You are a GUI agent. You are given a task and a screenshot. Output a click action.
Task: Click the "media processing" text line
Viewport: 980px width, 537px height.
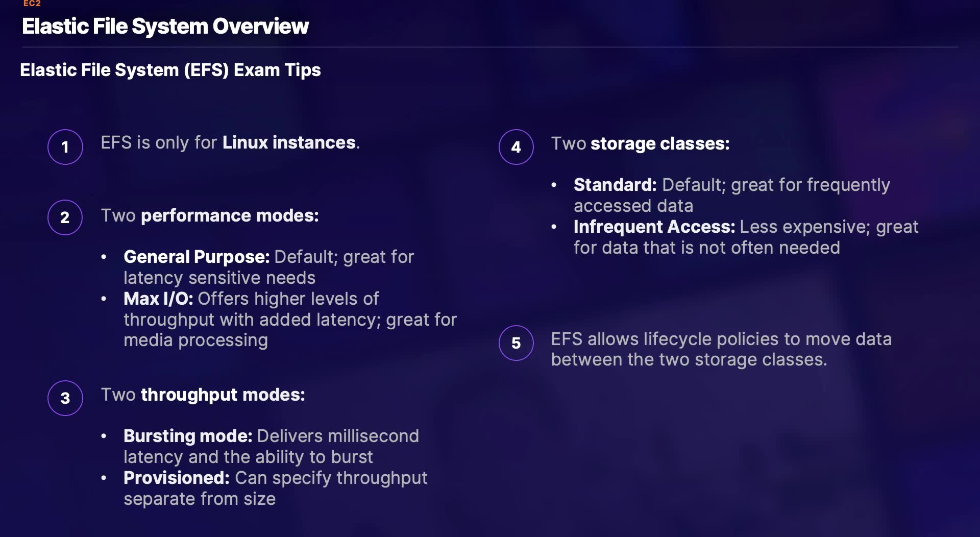[x=195, y=340]
